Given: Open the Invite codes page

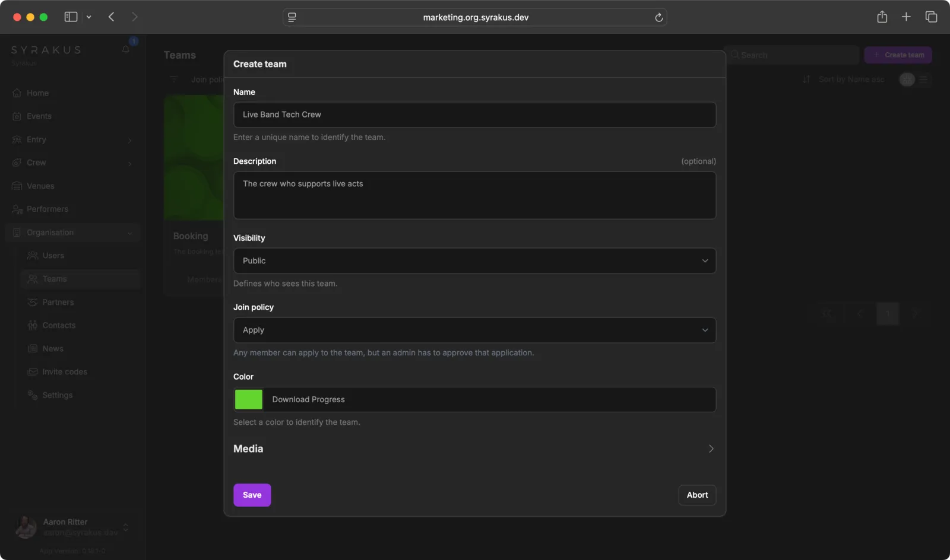Looking at the screenshot, I should 65,371.
